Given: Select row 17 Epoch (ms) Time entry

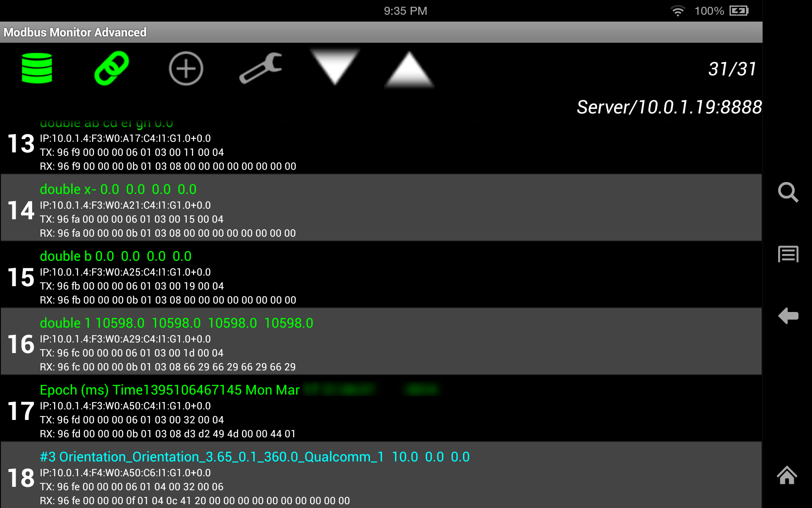Looking at the screenshot, I should (x=381, y=408).
